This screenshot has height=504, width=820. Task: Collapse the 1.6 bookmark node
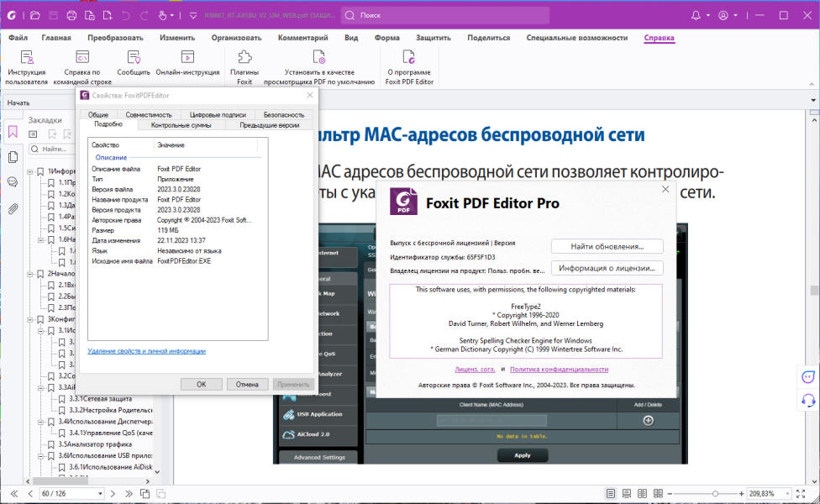(41, 239)
